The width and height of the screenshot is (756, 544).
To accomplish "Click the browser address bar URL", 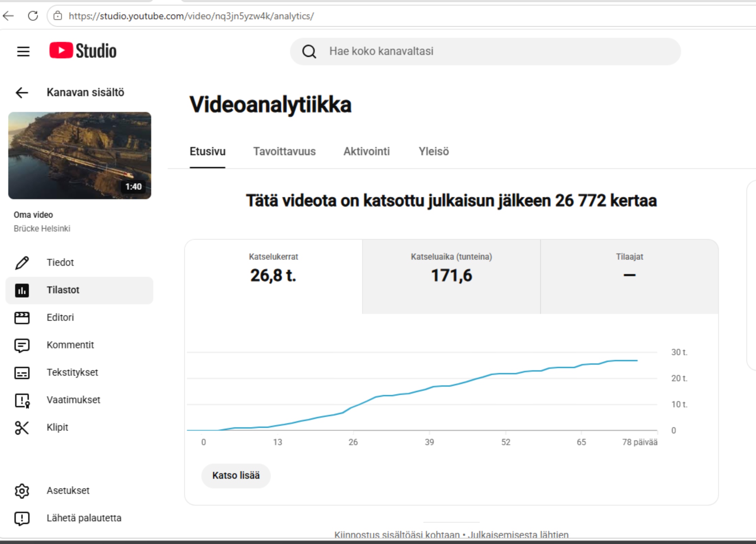I will tap(191, 16).
